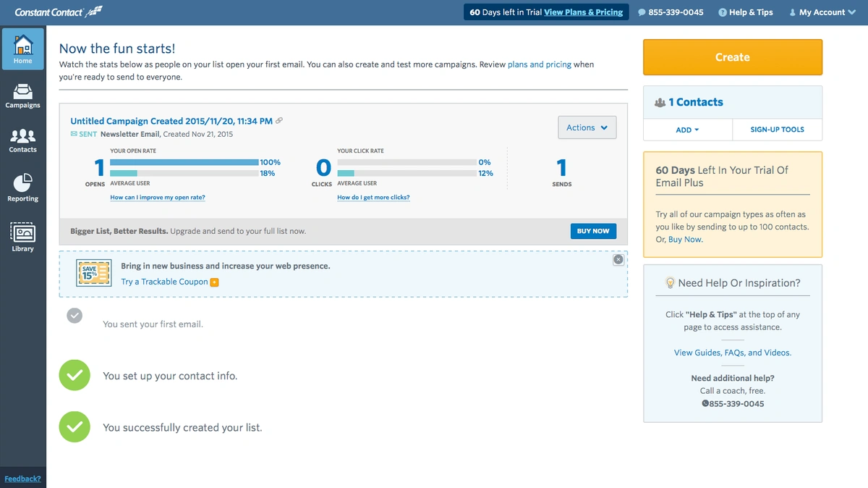The image size is (868, 488).
Task: Click 'Bigger List, Better Results.' text
Action: [119, 231]
